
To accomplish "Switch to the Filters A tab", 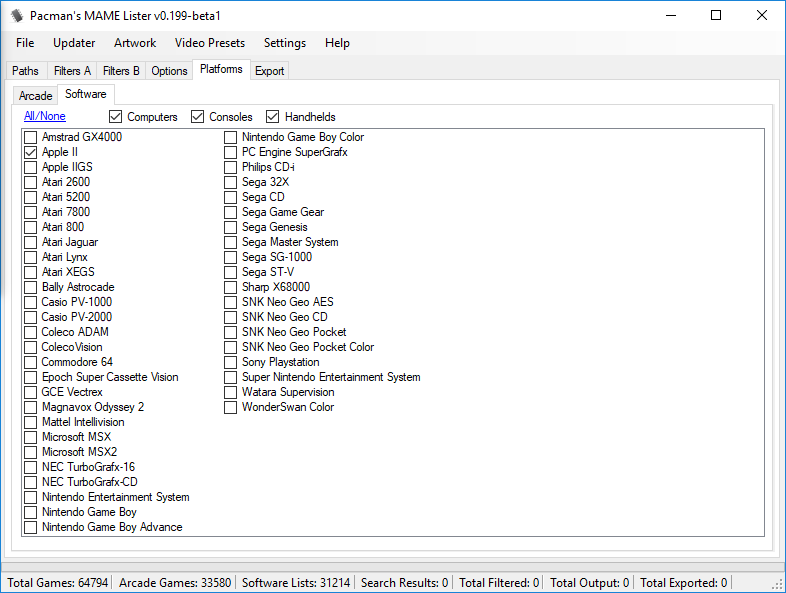I will pyautogui.click(x=72, y=71).
